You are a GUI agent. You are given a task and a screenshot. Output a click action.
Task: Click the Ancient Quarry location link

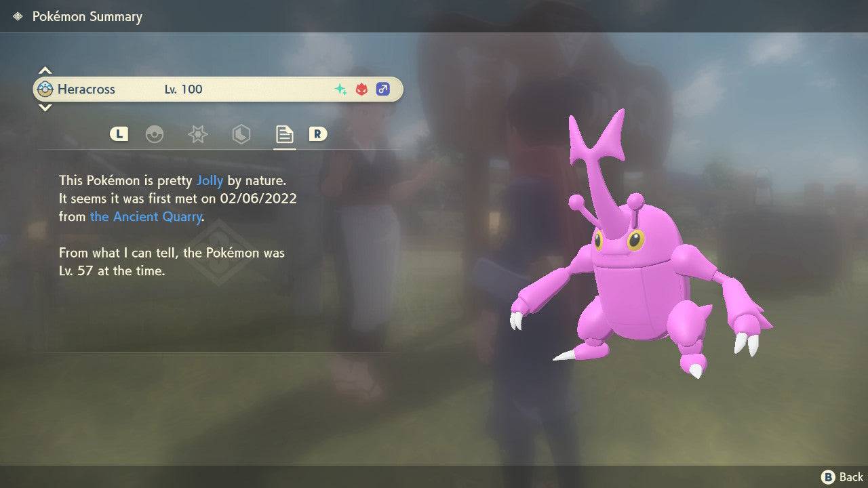(146, 216)
